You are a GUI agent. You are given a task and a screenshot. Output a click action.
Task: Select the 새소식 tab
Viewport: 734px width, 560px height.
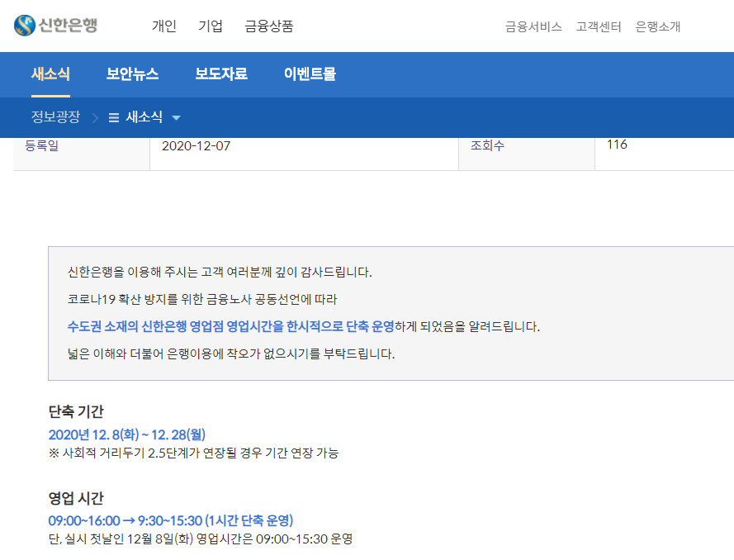pos(50,74)
